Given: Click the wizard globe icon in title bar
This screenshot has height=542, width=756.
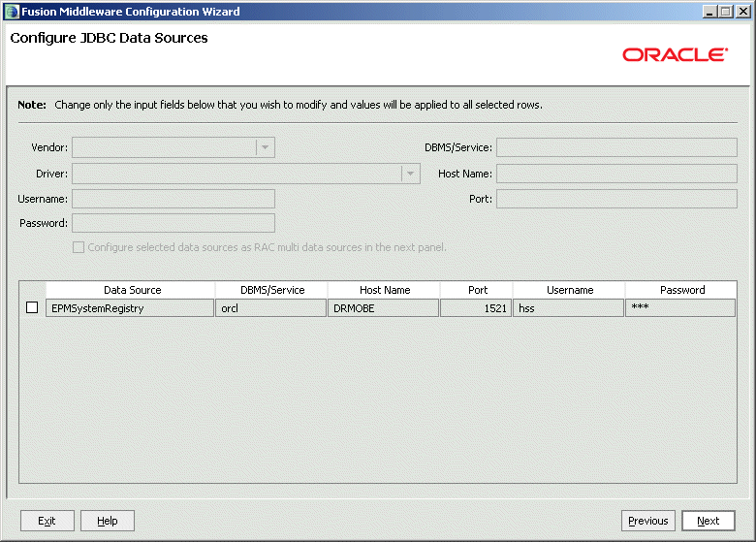Looking at the screenshot, I should 12,11.
